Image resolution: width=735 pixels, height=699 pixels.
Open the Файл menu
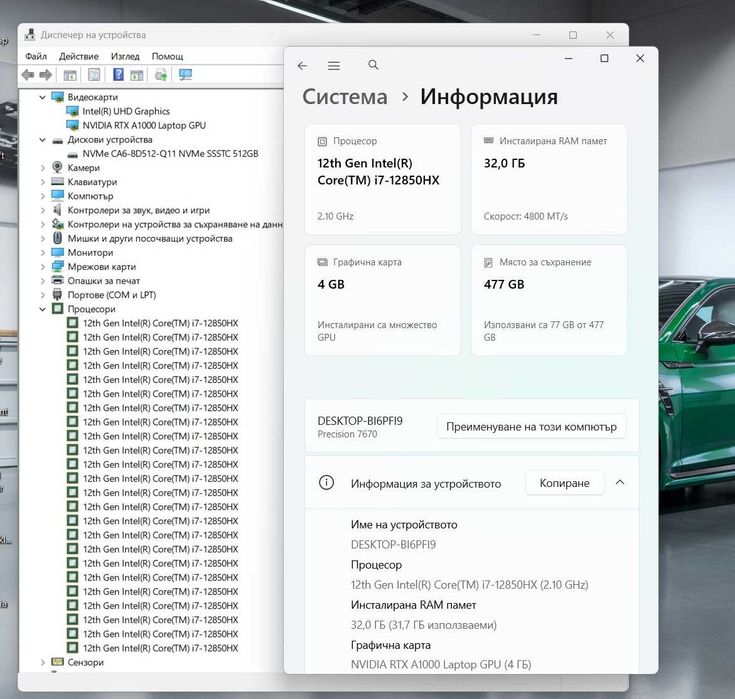coord(36,56)
